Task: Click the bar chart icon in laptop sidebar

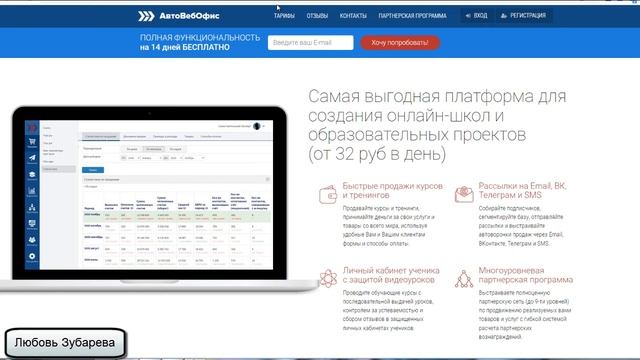Action: click(32, 191)
